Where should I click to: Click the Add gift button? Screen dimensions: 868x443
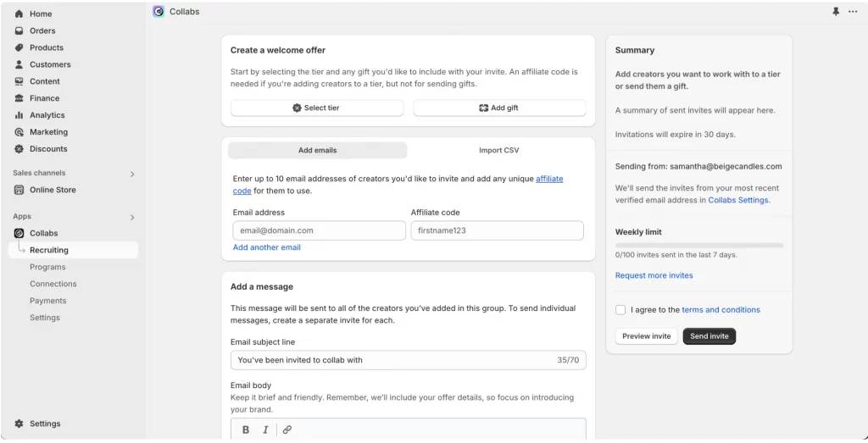click(499, 108)
